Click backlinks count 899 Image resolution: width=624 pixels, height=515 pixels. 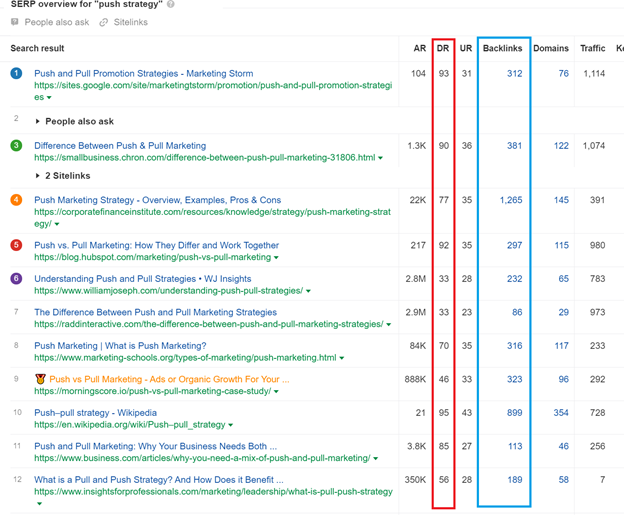[514, 412]
